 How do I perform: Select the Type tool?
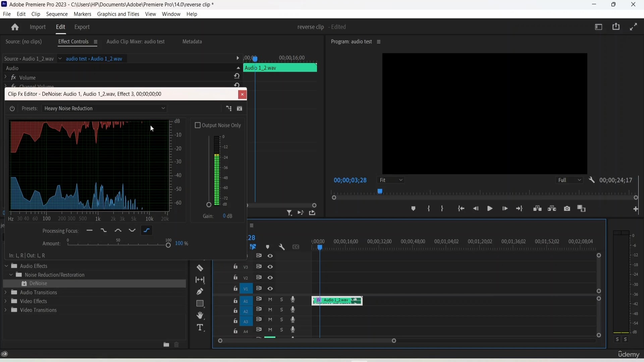pyautogui.click(x=201, y=328)
